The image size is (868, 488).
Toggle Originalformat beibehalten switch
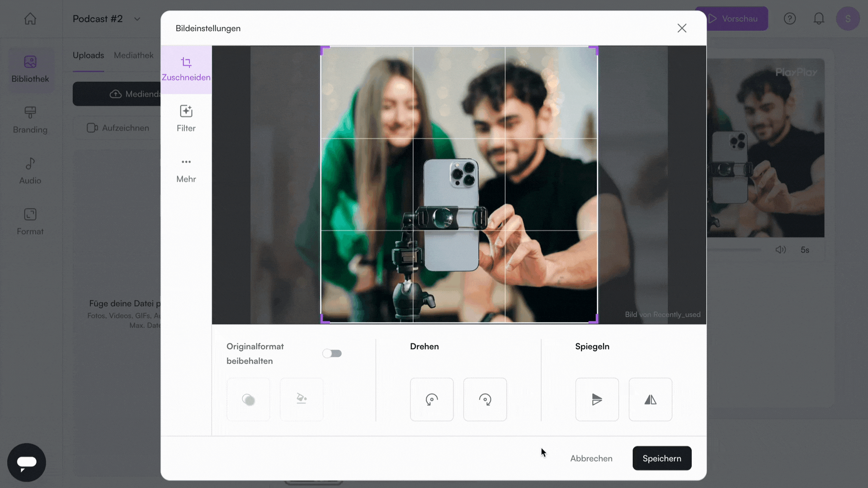[x=332, y=353]
